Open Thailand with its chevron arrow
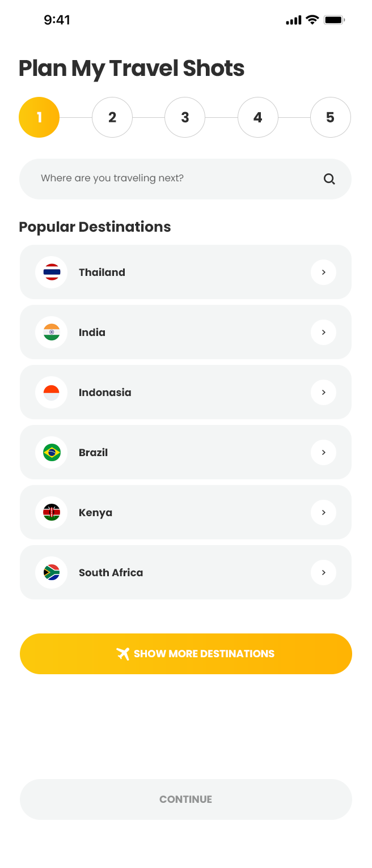This screenshot has height=868, width=372. pyautogui.click(x=324, y=273)
